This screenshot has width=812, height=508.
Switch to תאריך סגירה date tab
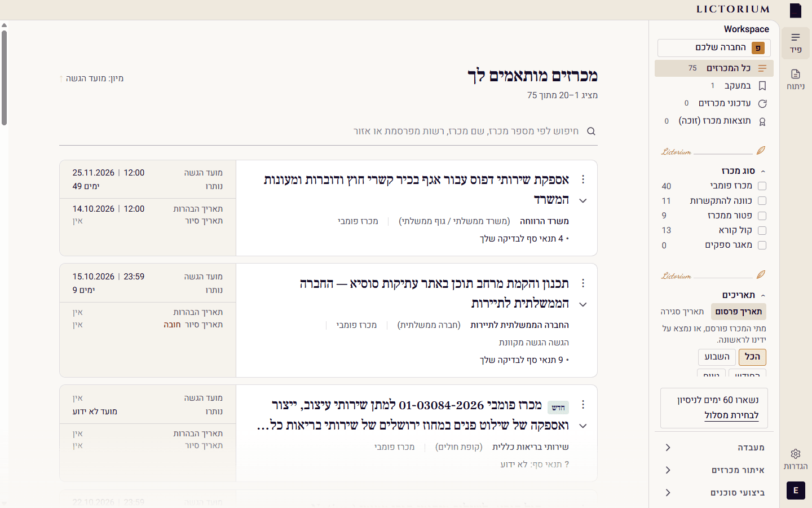[682, 312]
